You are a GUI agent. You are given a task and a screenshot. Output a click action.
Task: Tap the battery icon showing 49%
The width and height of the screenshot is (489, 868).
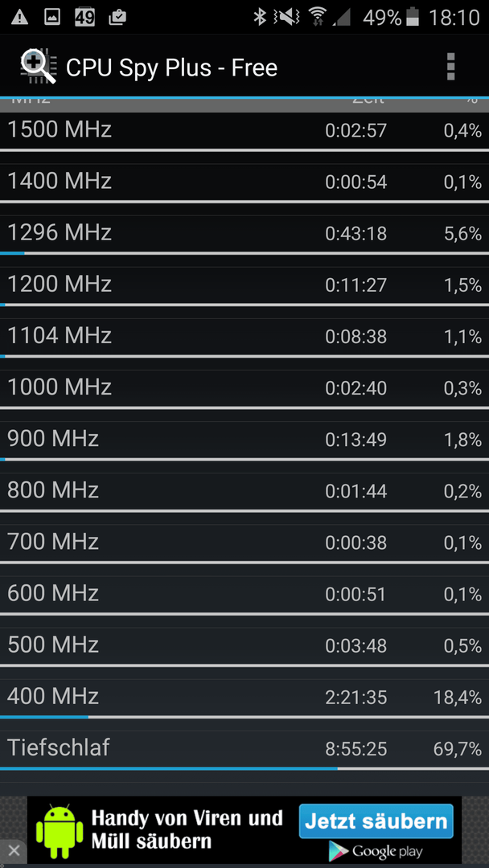click(x=412, y=17)
